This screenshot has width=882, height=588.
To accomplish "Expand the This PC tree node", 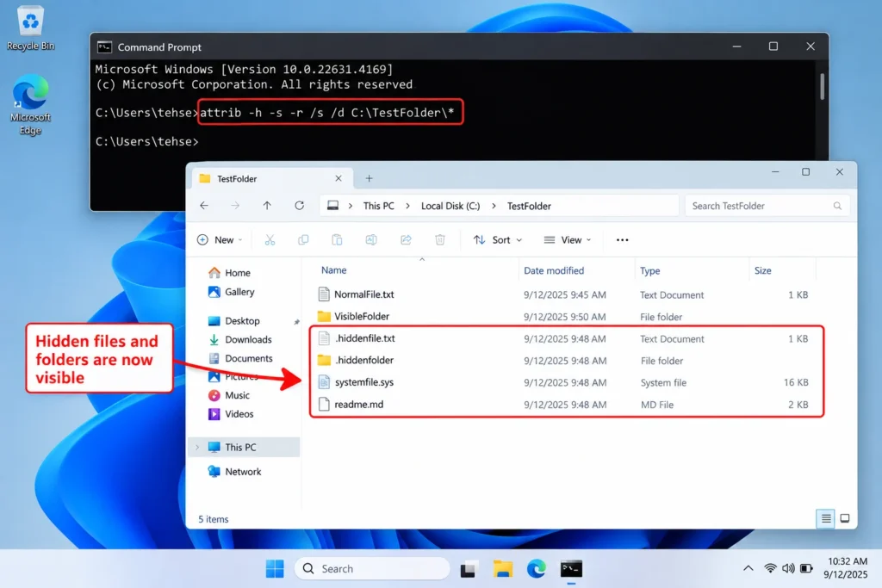I will [x=197, y=448].
